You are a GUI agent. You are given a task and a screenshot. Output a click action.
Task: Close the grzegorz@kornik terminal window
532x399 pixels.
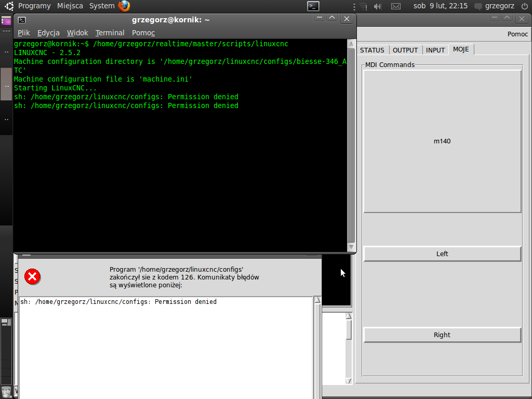347,19
